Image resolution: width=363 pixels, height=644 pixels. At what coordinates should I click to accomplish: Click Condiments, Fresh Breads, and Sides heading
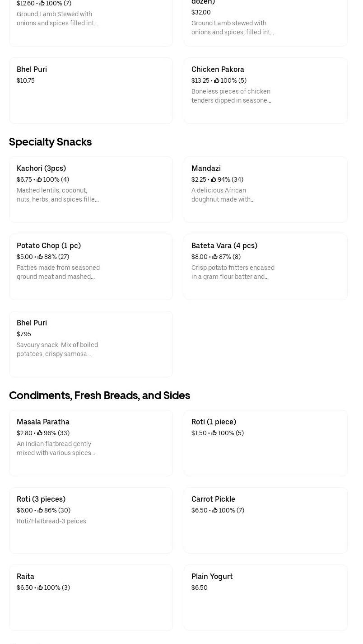99,395
